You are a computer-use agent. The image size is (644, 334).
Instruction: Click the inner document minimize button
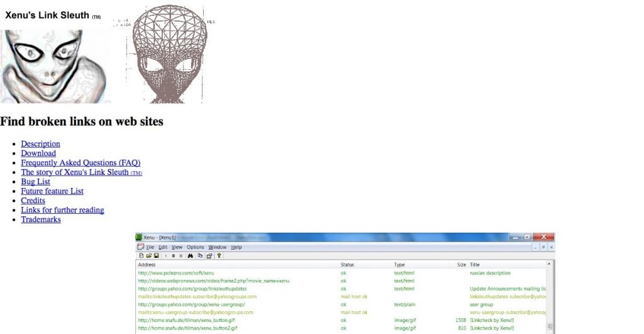coord(535,248)
